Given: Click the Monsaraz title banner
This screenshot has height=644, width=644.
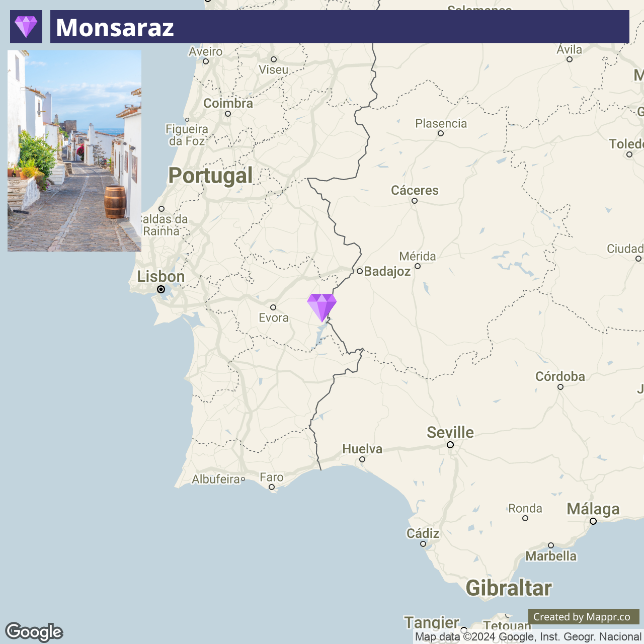Looking at the screenshot, I should point(340,27).
